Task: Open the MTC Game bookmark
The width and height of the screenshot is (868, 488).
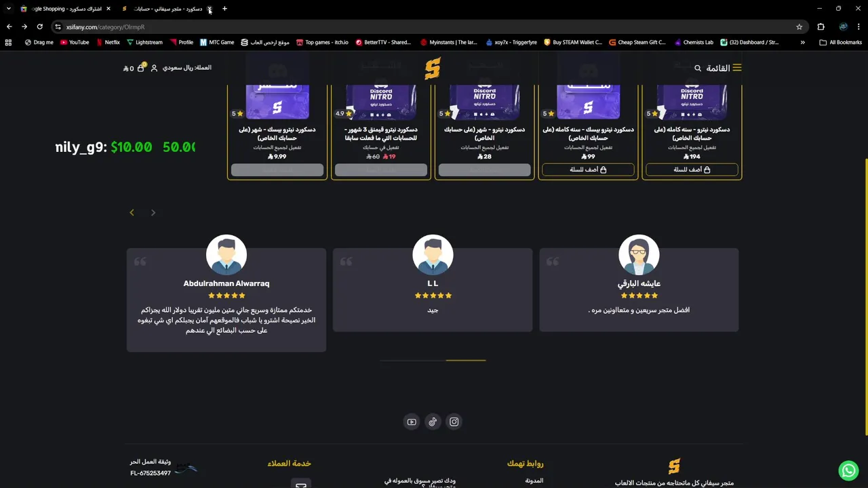Action: click(x=217, y=42)
